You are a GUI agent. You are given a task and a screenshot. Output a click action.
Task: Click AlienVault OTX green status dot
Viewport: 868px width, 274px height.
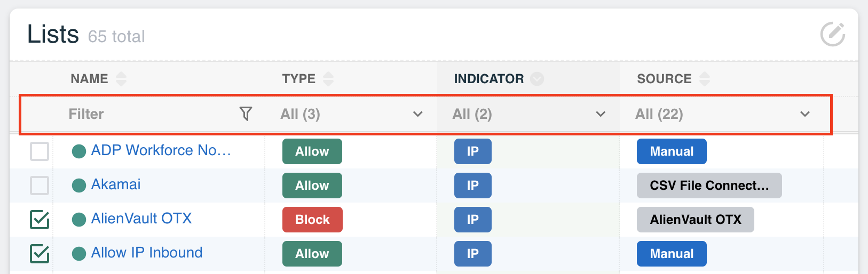coord(79,220)
